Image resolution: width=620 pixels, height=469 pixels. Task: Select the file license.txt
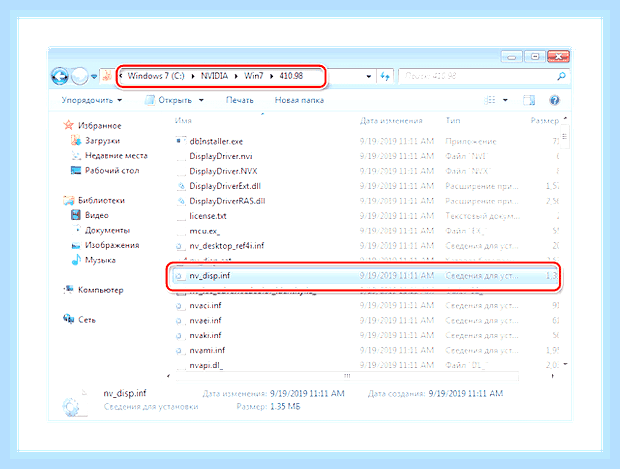tap(208, 216)
